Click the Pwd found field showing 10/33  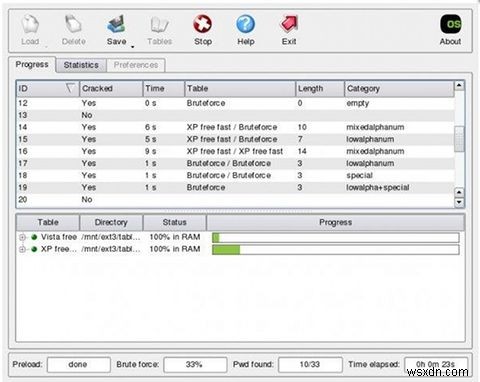tap(310, 365)
